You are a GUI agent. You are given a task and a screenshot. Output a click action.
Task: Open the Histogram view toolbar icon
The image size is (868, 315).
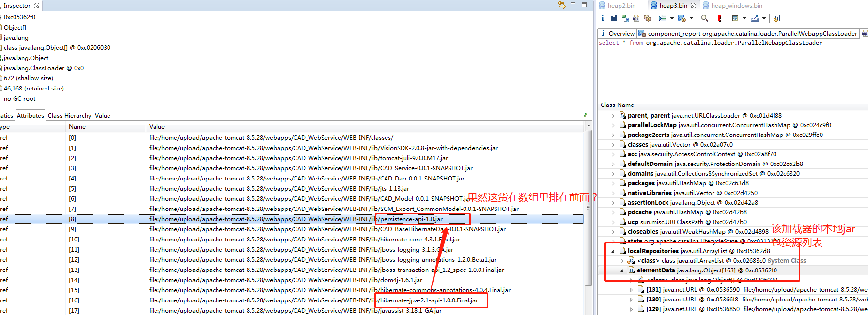point(614,18)
